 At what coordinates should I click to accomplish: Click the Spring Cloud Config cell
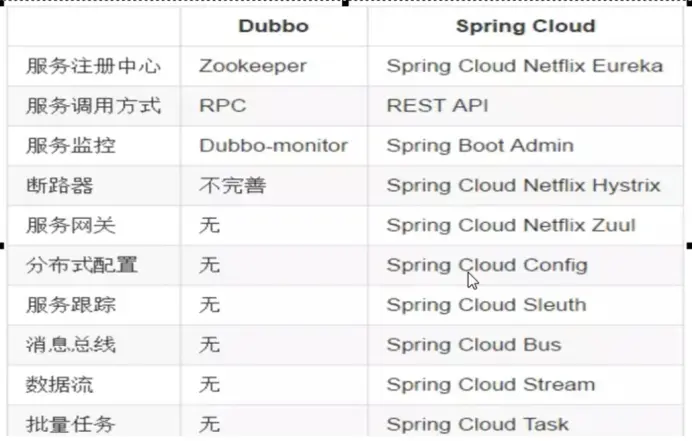coord(487,265)
